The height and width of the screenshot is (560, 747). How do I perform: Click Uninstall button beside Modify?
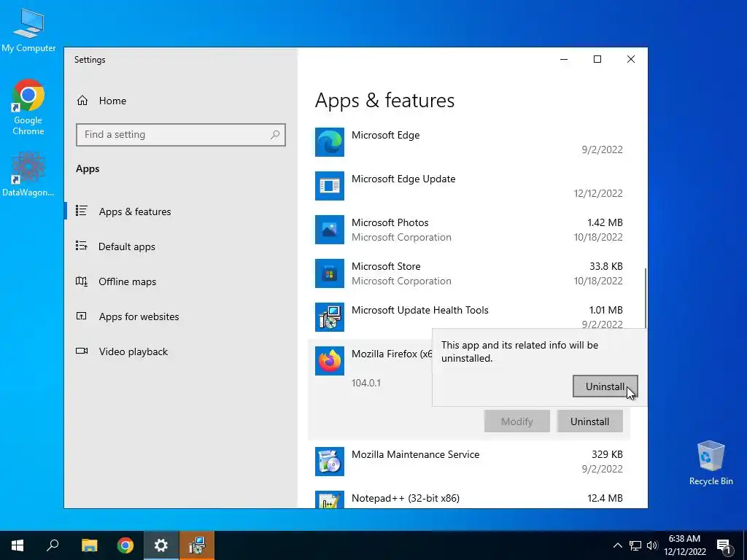(x=589, y=421)
